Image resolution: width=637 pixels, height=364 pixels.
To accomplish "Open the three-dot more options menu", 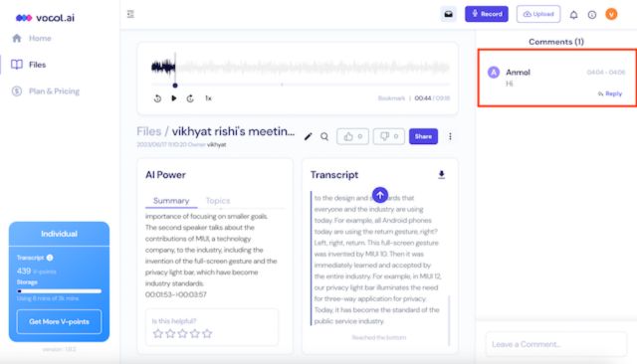I will coord(450,137).
